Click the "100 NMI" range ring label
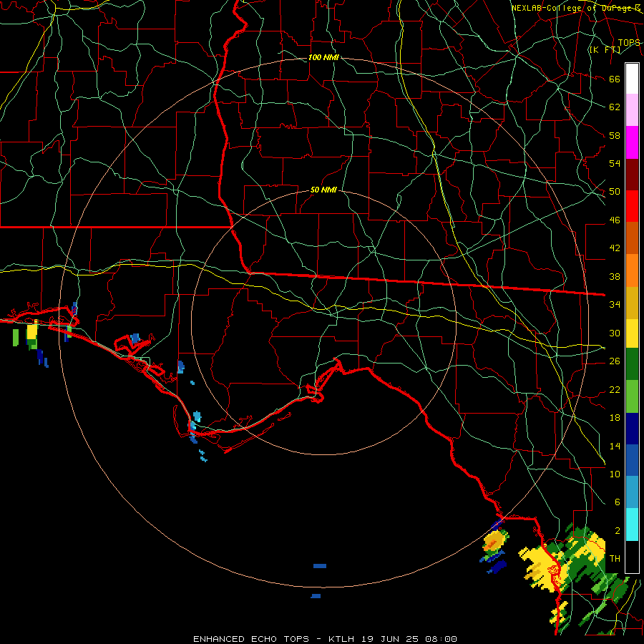This screenshot has height=644, width=644. tap(323, 57)
